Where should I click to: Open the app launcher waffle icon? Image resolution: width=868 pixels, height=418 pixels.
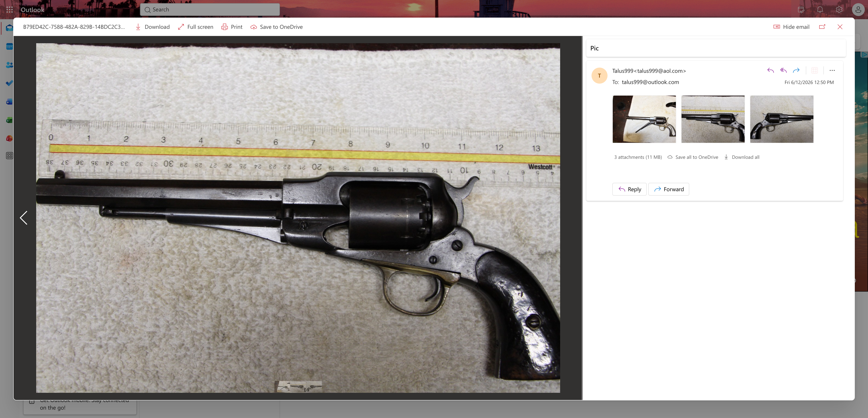pyautogui.click(x=9, y=10)
